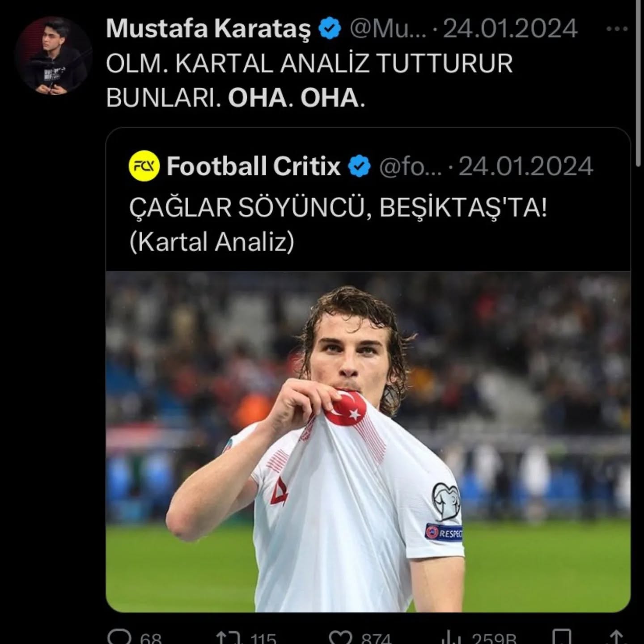Screen dimensions: 644x644
Task: Open the three-dot more options menu
Action: [x=617, y=29]
